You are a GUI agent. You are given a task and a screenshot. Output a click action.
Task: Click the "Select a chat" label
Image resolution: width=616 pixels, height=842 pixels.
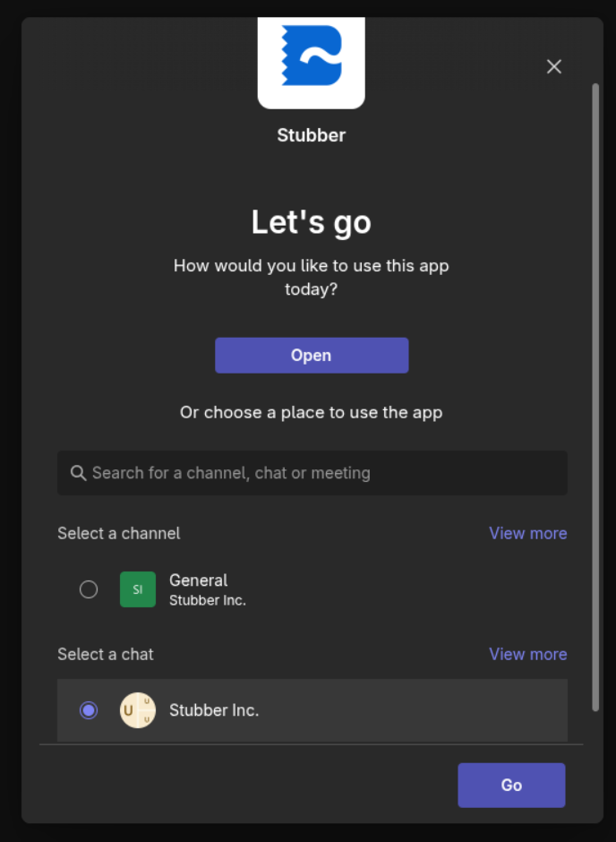(x=106, y=654)
